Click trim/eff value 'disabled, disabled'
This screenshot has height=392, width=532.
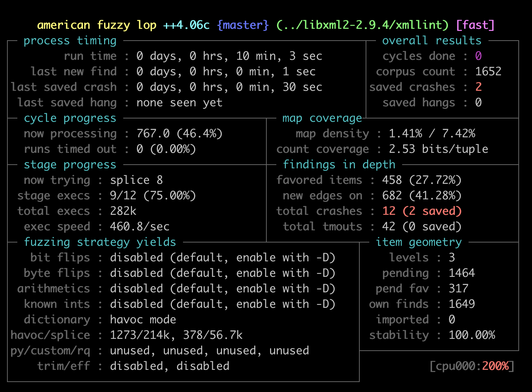click(170, 366)
